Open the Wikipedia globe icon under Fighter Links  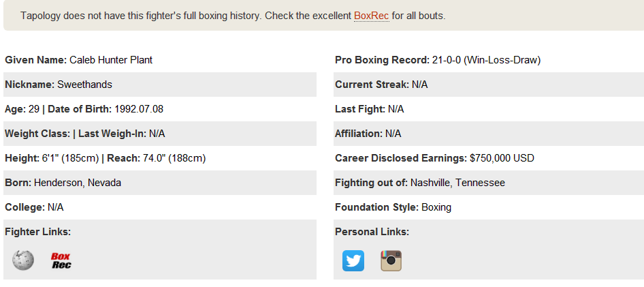point(23,260)
